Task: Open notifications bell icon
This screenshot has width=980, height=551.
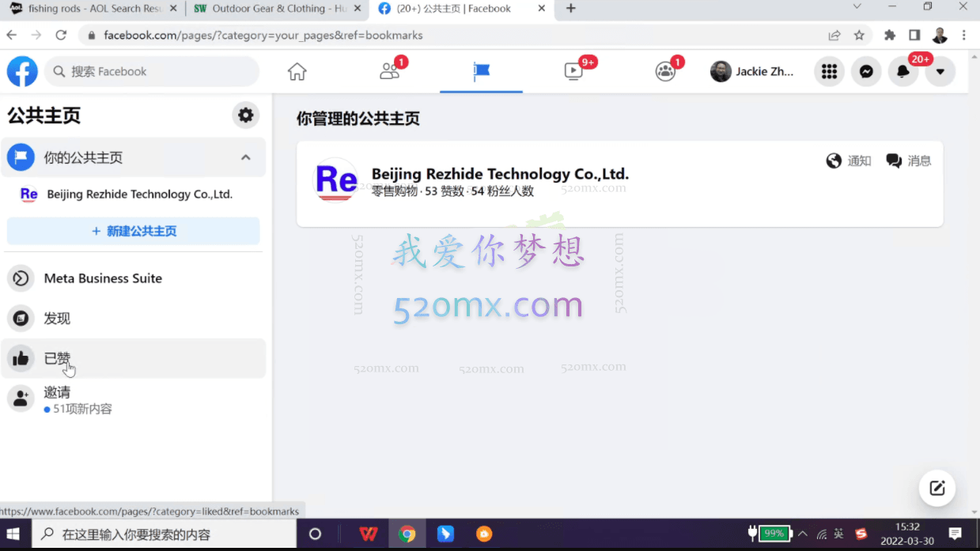Action: click(x=903, y=71)
